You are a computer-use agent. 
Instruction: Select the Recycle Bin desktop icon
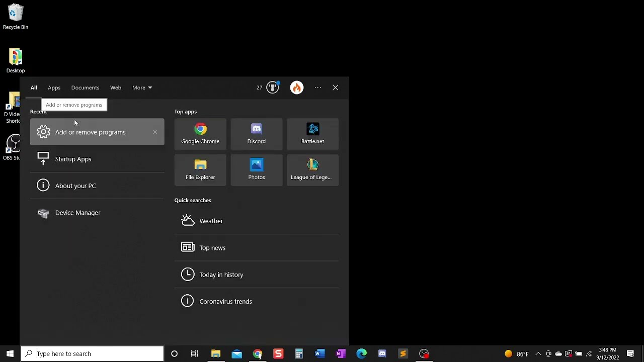point(16,17)
